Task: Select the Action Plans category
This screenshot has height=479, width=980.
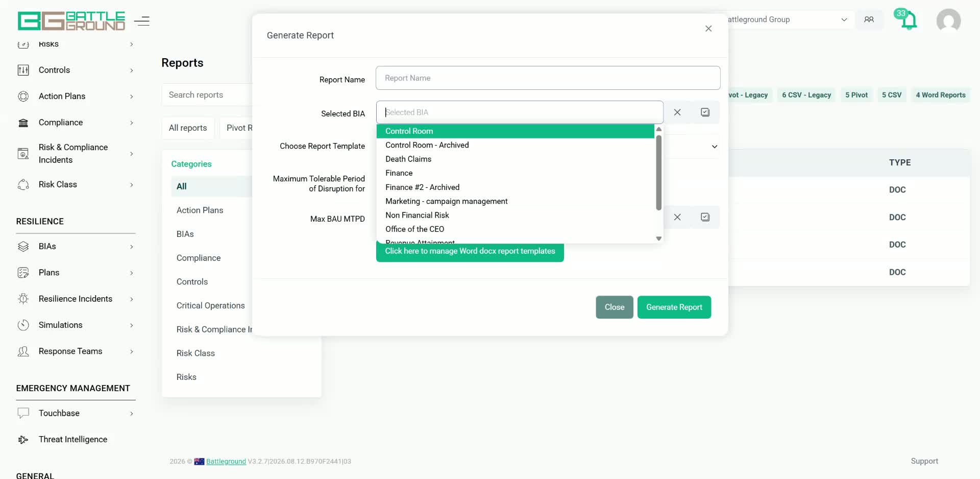Action: (200, 210)
